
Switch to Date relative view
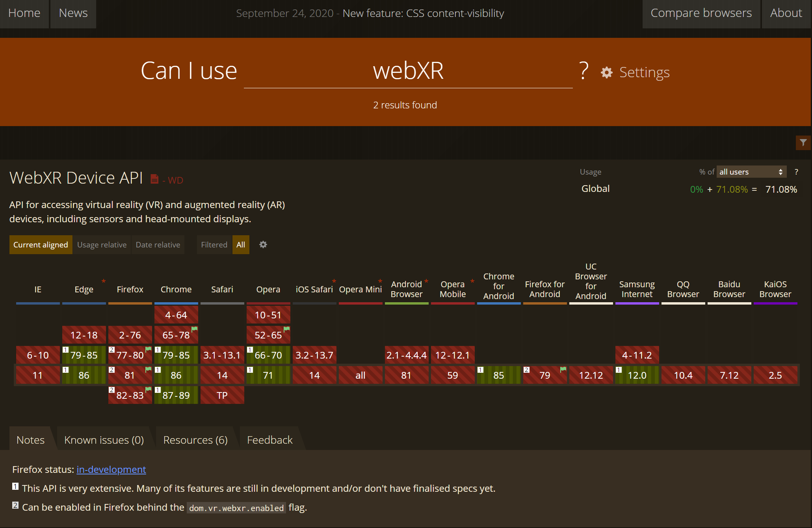tap(158, 245)
